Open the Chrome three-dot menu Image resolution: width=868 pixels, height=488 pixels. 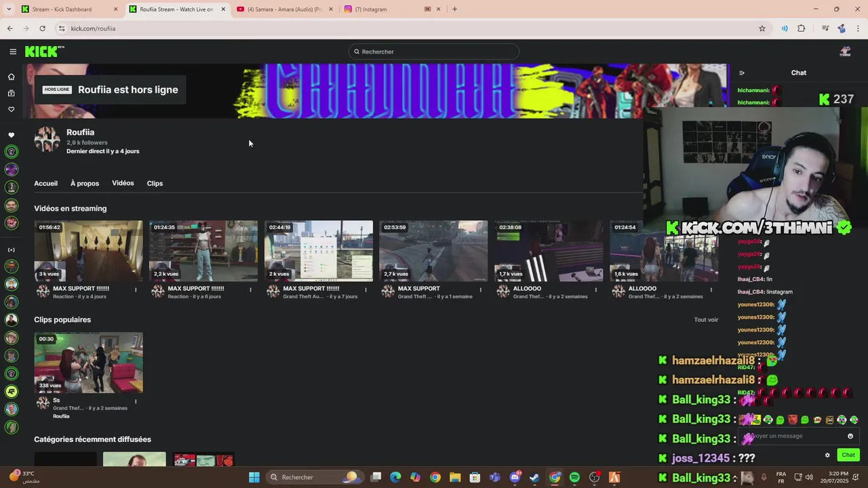point(859,28)
